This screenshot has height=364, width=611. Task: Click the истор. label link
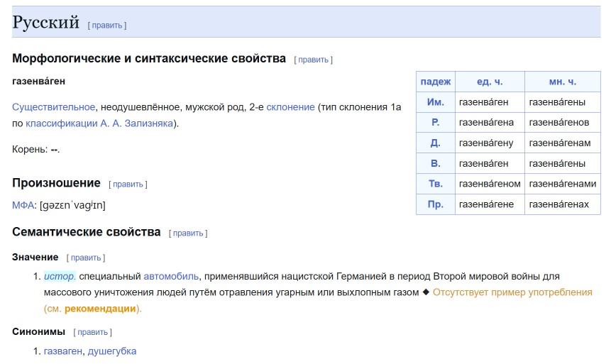coord(60,275)
